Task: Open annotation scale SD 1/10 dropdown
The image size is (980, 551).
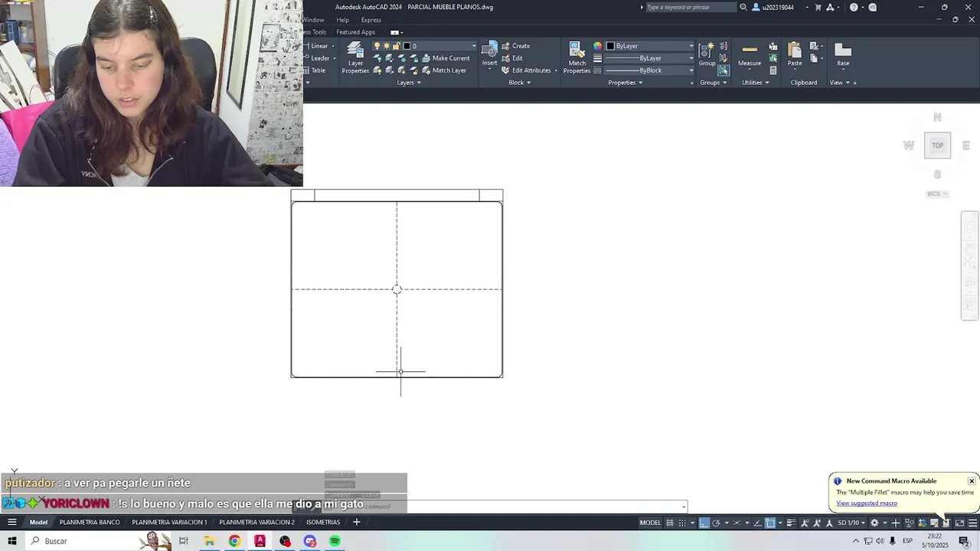Action: (851, 523)
